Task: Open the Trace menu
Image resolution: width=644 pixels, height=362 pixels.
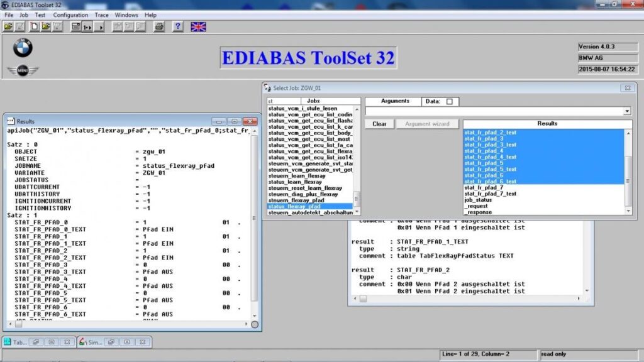Action: 101,15
